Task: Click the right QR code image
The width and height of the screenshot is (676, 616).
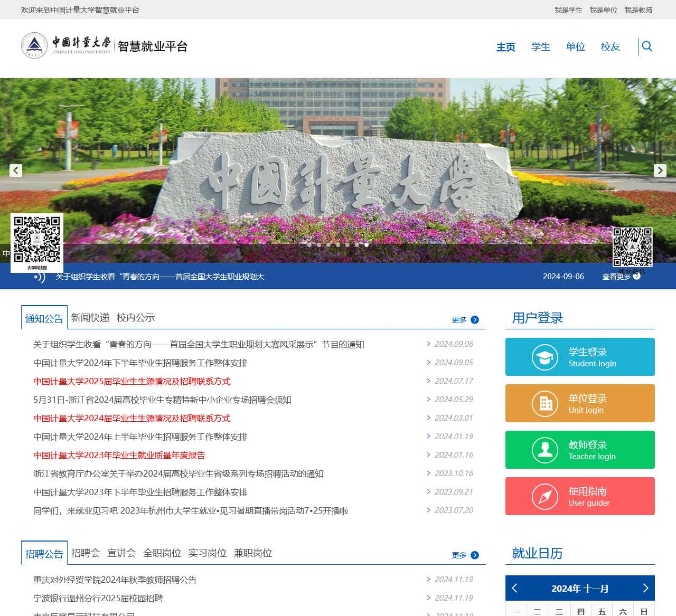Action: tap(633, 247)
